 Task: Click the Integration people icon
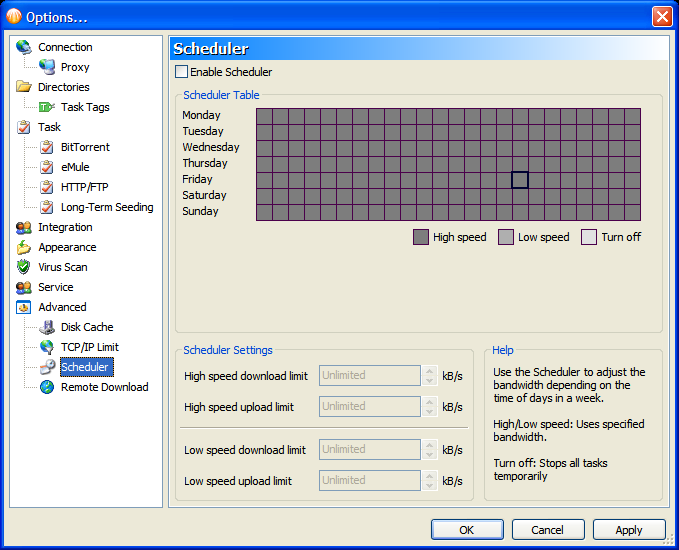tap(24, 227)
